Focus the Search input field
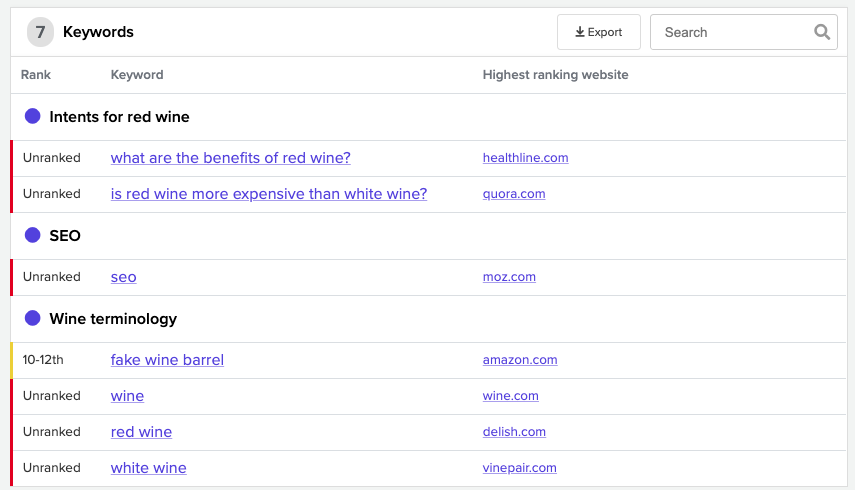The image size is (855, 490). click(744, 32)
